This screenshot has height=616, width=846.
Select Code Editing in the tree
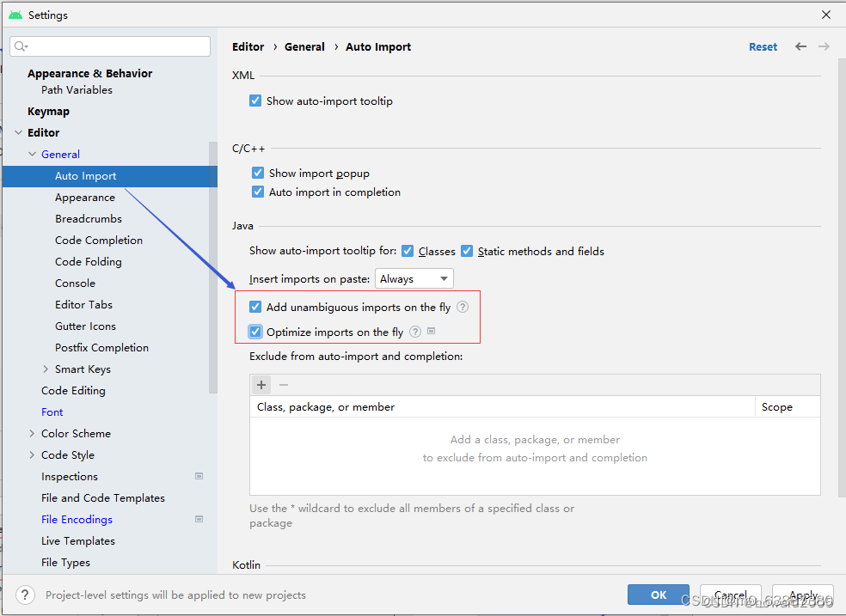tap(73, 391)
